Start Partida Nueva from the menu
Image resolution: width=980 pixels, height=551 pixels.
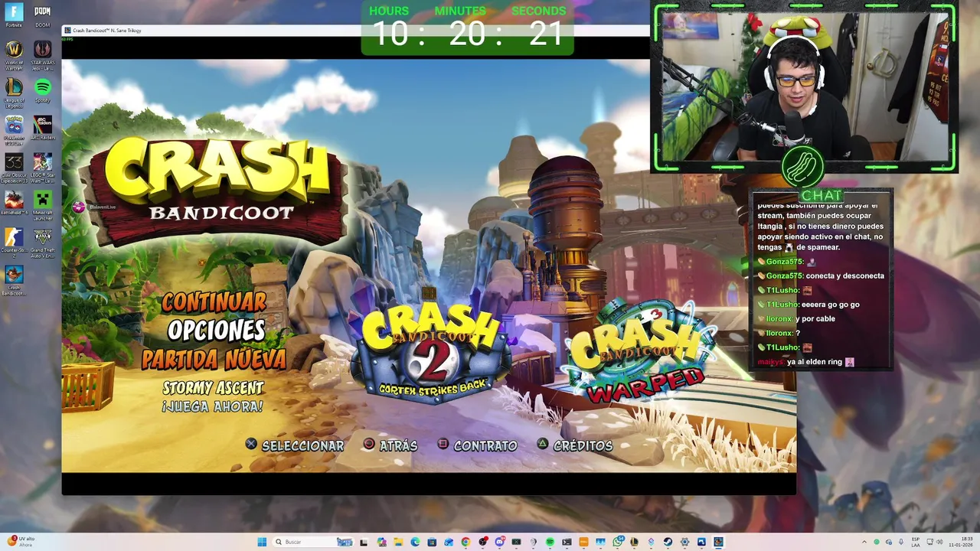click(x=214, y=359)
